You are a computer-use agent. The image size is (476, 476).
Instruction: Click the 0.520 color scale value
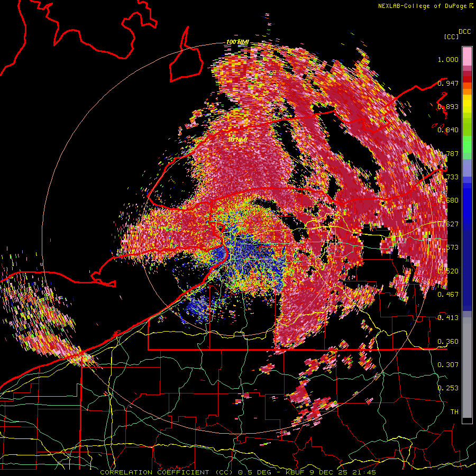[x=448, y=271]
